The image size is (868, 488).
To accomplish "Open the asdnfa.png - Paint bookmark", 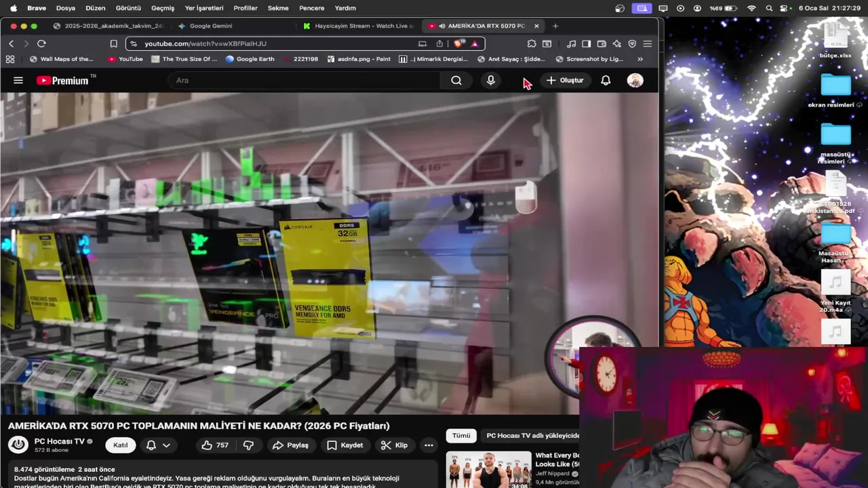I will 358,59.
